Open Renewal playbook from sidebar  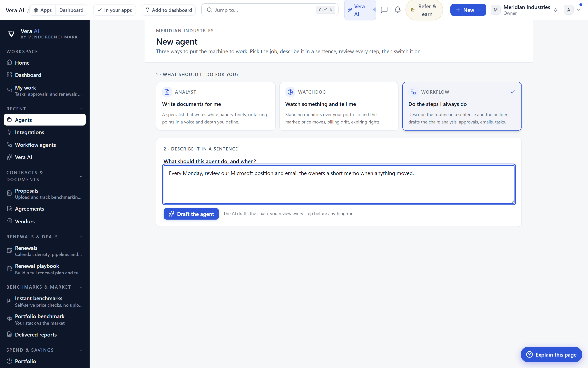coord(45,269)
